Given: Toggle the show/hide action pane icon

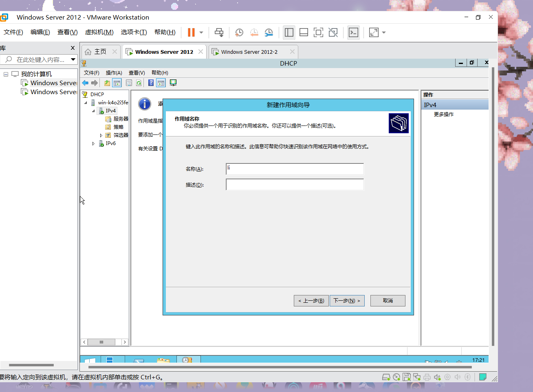Looking at the screenshot, I should [x=161, y=83].
